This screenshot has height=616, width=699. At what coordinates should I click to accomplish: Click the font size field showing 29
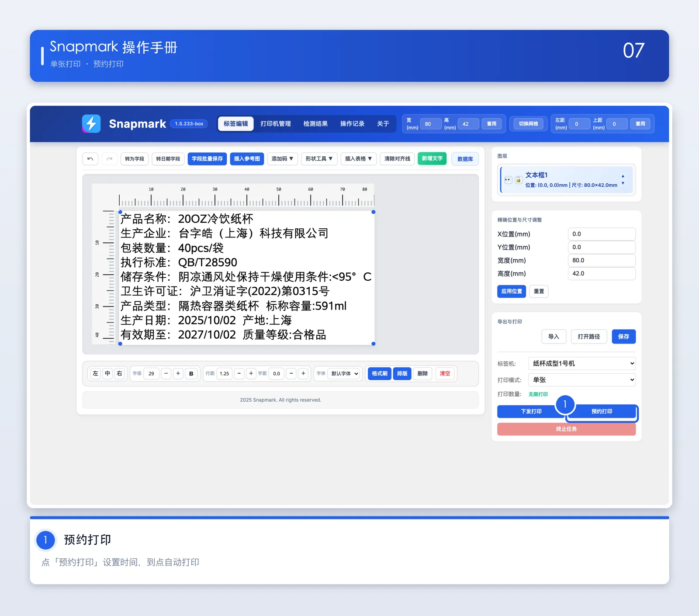[x=151, y=374]
